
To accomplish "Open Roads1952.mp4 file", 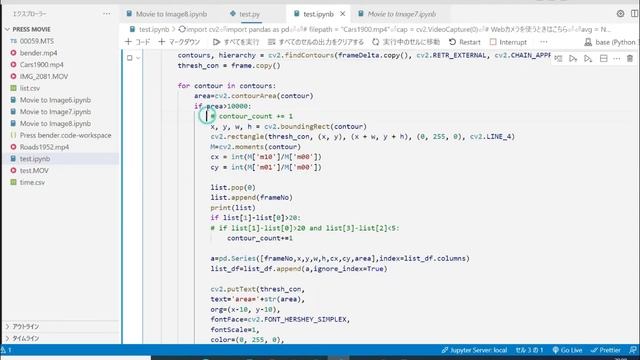I will pos(44,147).
